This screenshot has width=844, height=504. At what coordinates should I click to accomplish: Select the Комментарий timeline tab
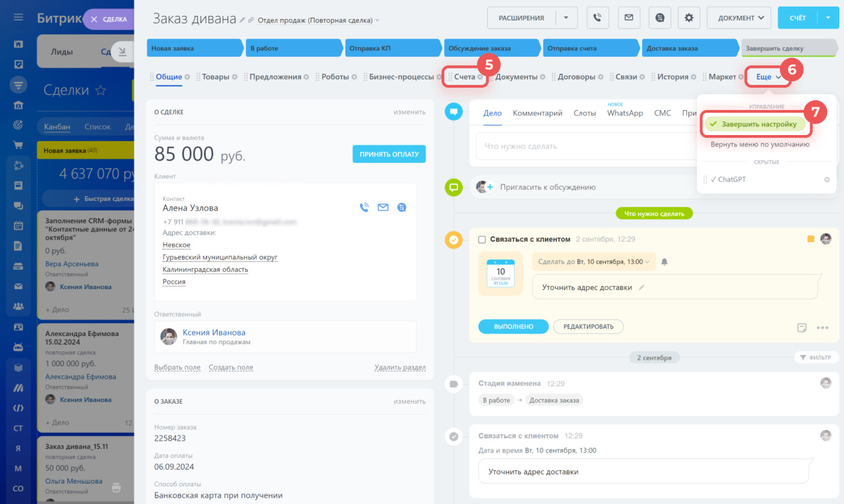pos(537,113)
